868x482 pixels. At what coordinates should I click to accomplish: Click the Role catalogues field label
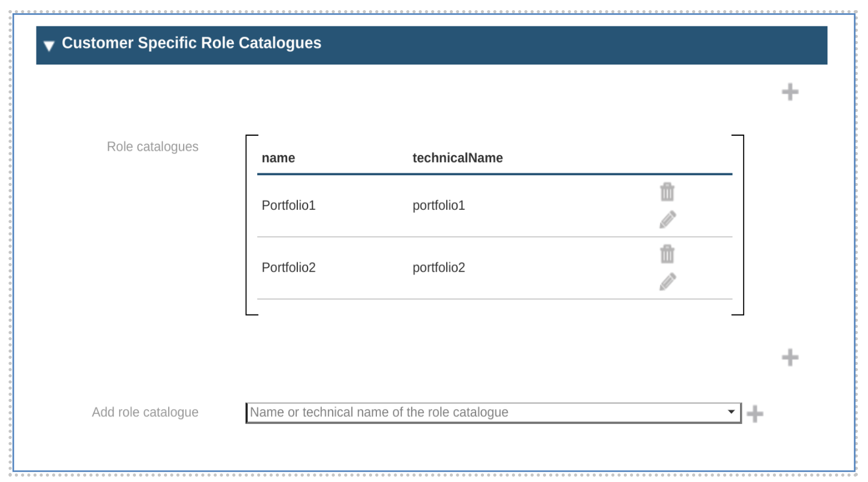(151, 147)
